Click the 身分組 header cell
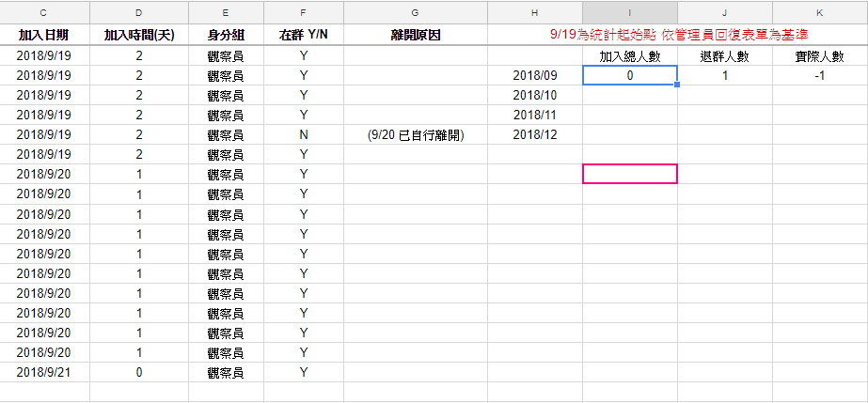This screenshot has height=403, width=868. pos(226,36)
